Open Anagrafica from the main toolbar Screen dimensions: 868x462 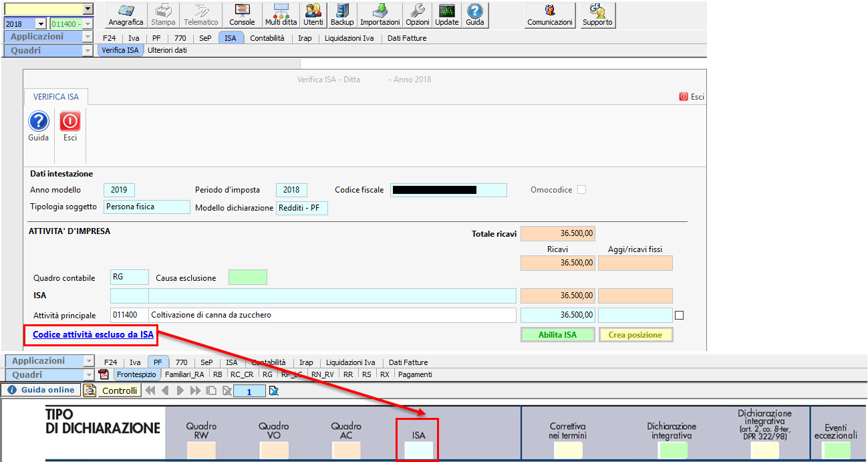(x=126, y=15)
